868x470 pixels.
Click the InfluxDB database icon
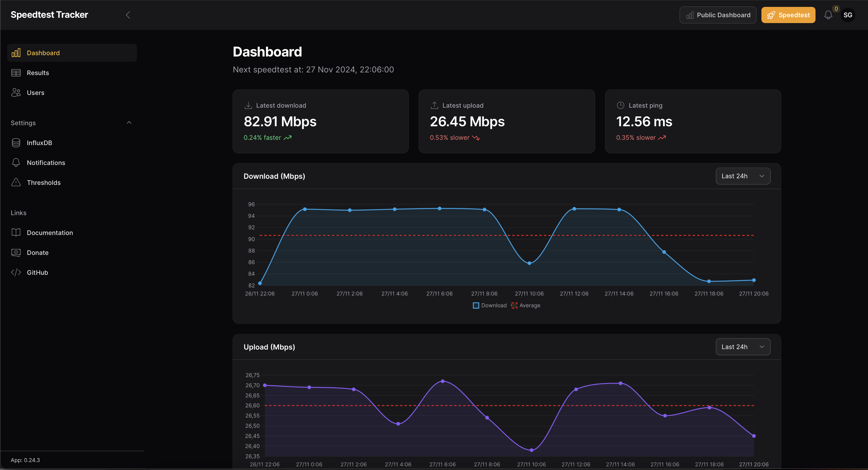coord(16,143)
